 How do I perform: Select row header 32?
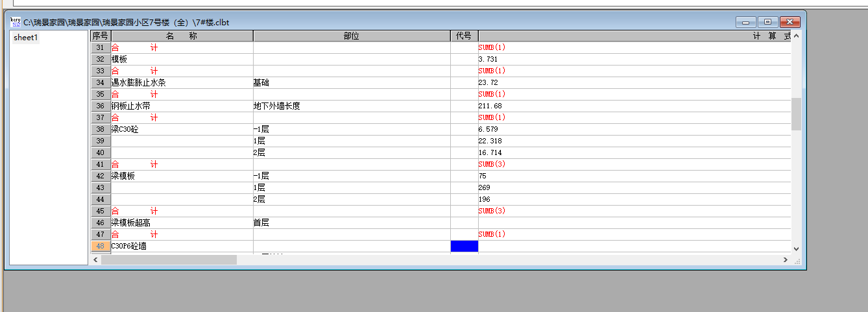pyautogui.click(x=101, y=60)
